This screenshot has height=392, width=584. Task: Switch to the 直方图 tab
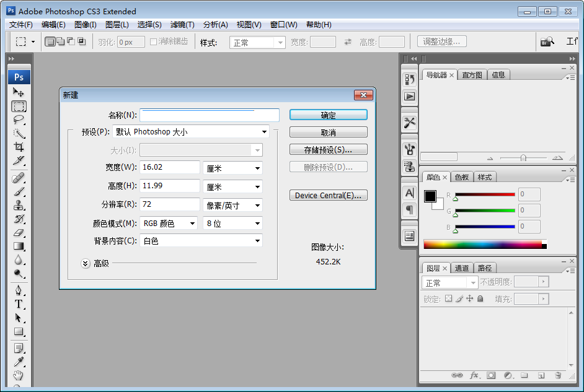(x=472, y=75)
